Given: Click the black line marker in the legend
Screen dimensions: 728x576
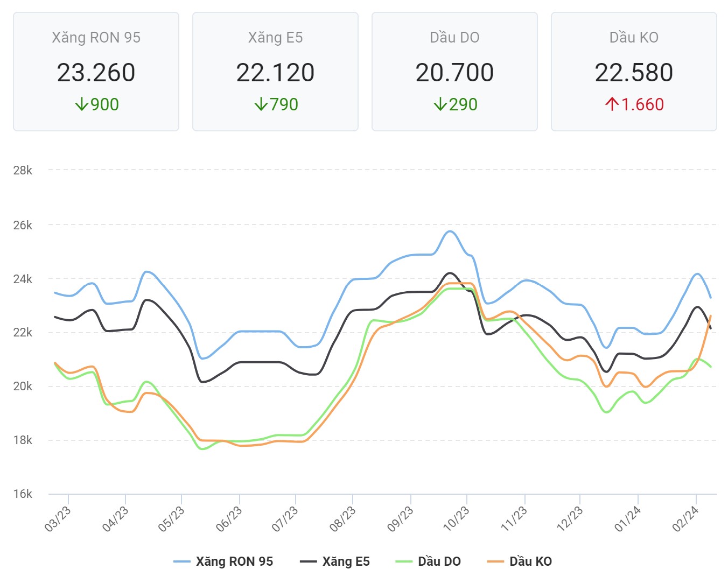Looking at the screenshot, I should (x=308, y=561).
